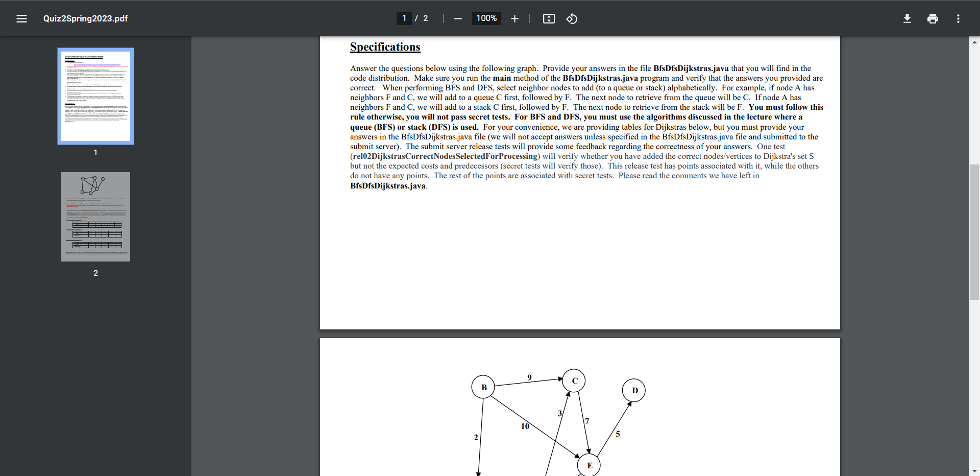
Task: Open the PDF viewer sidebar menu
Action: pos(22,18)
